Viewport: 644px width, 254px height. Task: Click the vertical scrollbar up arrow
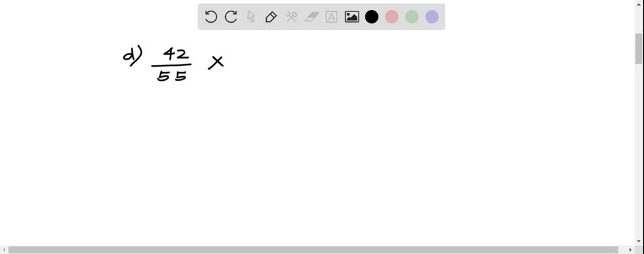(639, 4)
